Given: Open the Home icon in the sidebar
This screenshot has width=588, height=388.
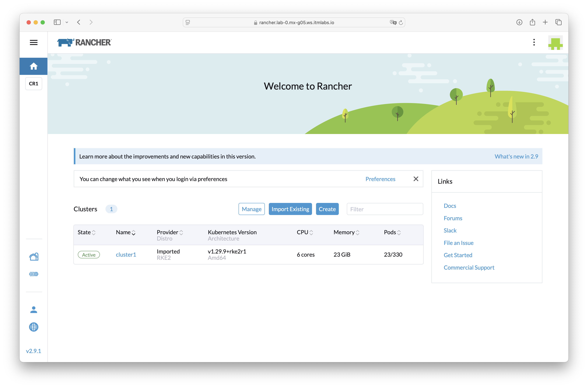Looking at the screenshot, I should [x=33, y=66].
